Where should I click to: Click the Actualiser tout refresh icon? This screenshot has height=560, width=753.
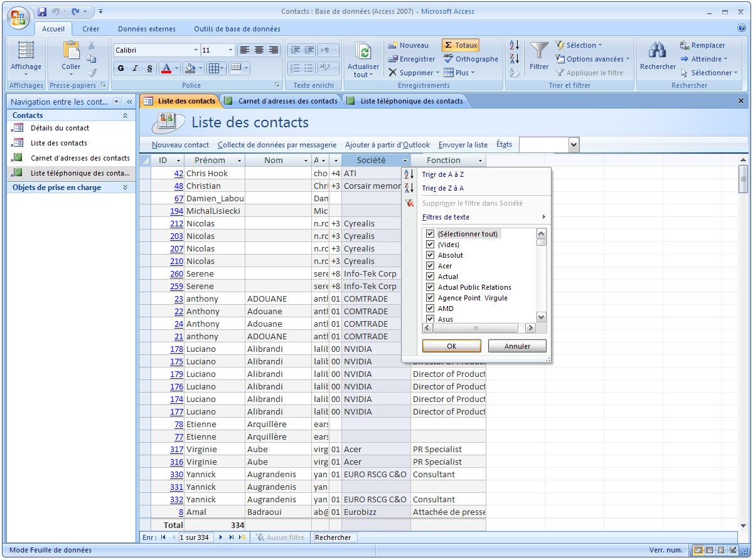pos(363,51)
